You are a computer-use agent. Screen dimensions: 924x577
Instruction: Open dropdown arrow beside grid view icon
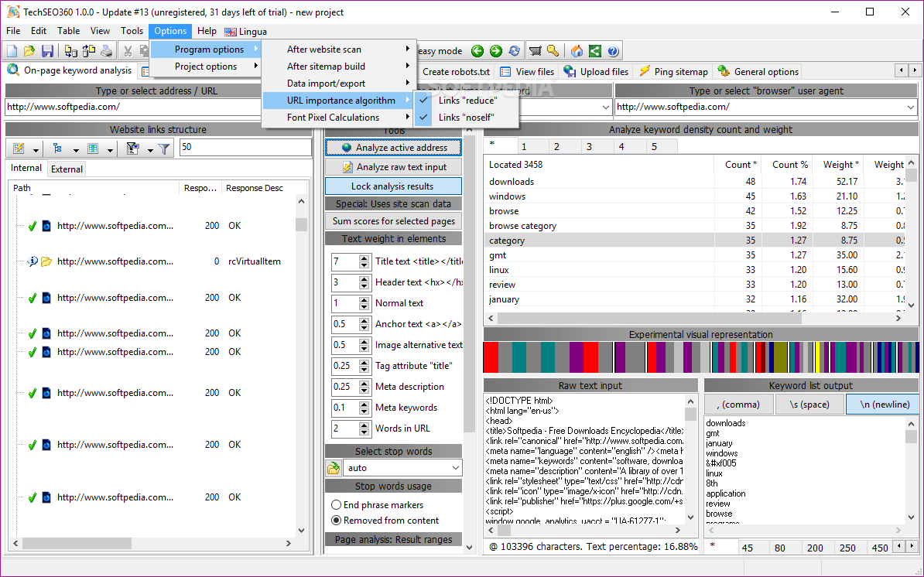click(x=110, y=150)
